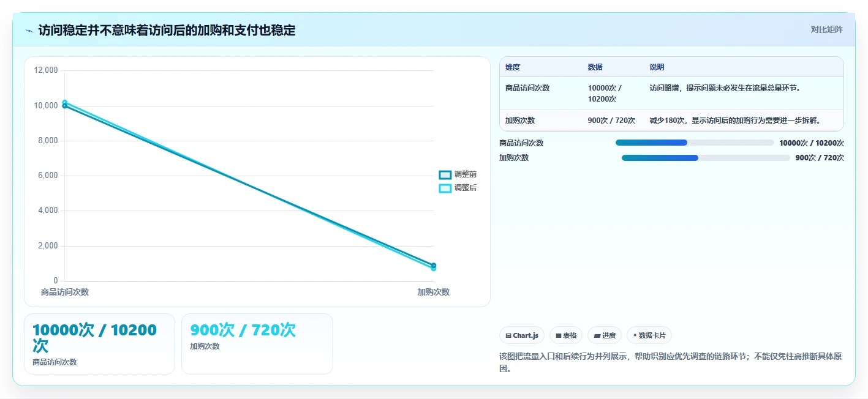Click the lightning icon beside the title
Viewport: 868px width, 399px height.
pyautogui.click(x=29, y=31)
